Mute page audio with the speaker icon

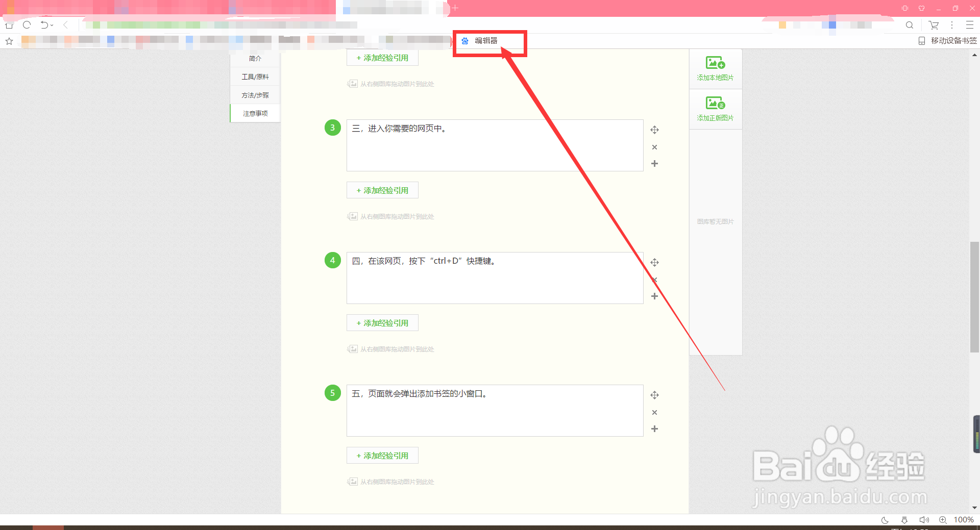pos(924,520)
